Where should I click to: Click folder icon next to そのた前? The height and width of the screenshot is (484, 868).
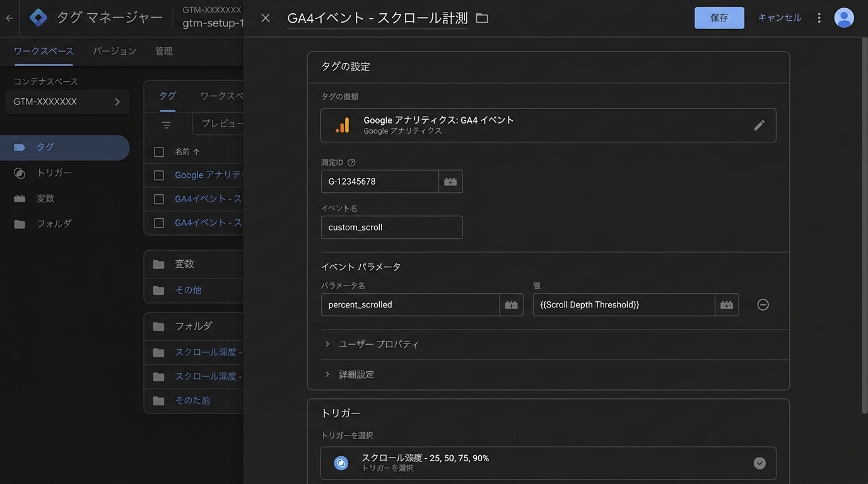[158, 401]
